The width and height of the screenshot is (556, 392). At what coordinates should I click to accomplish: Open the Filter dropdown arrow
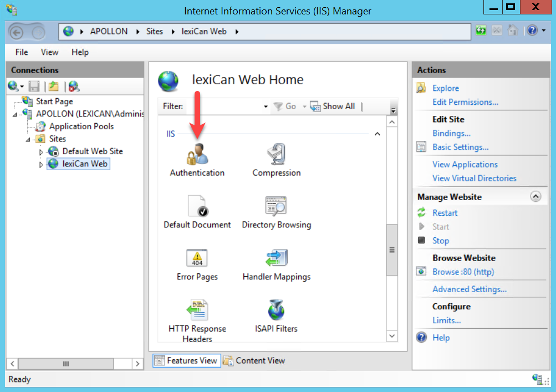tap(266, 106)
